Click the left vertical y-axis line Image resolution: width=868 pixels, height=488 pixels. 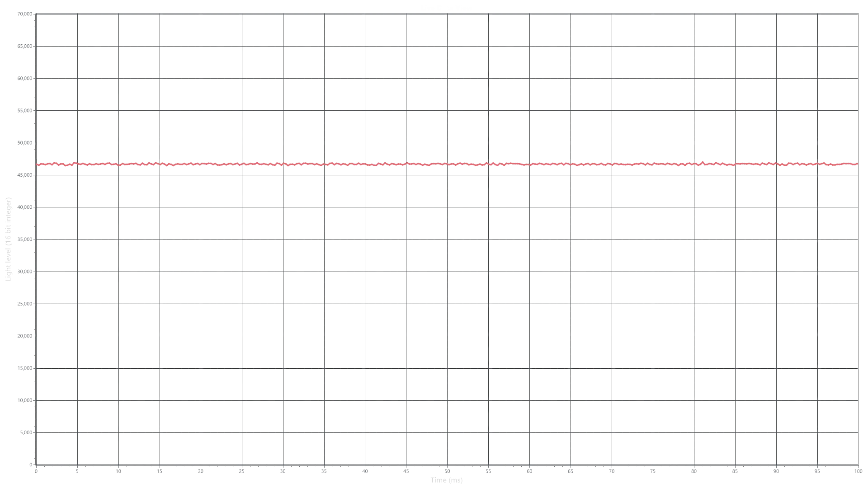coord(36,316)
